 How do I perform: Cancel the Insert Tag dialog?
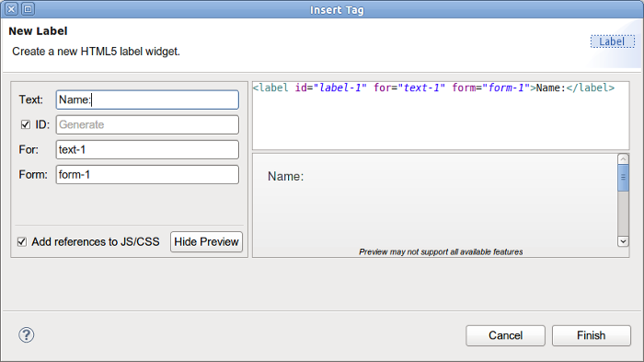click(x=505, y=335)
